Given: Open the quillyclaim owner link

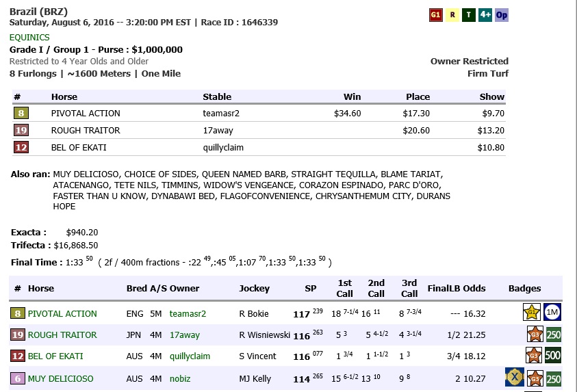Looking at the screenshot, I should point(190,356).
